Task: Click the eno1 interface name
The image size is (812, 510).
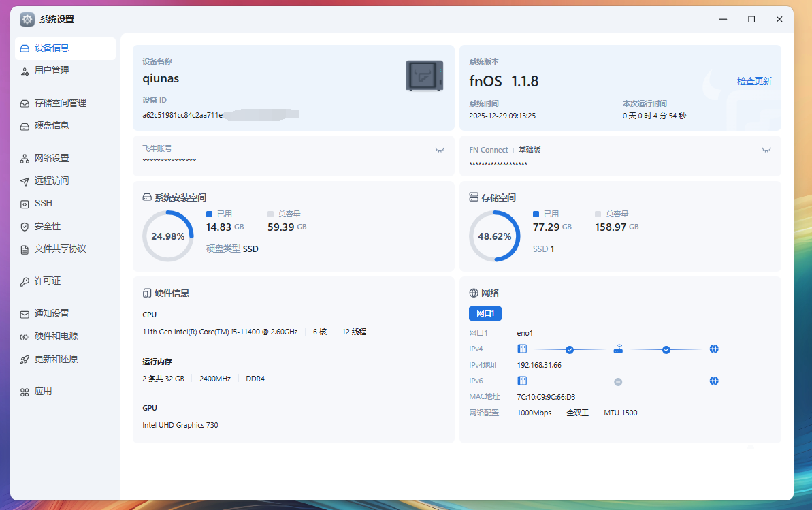Action: [x=525, y=333]
